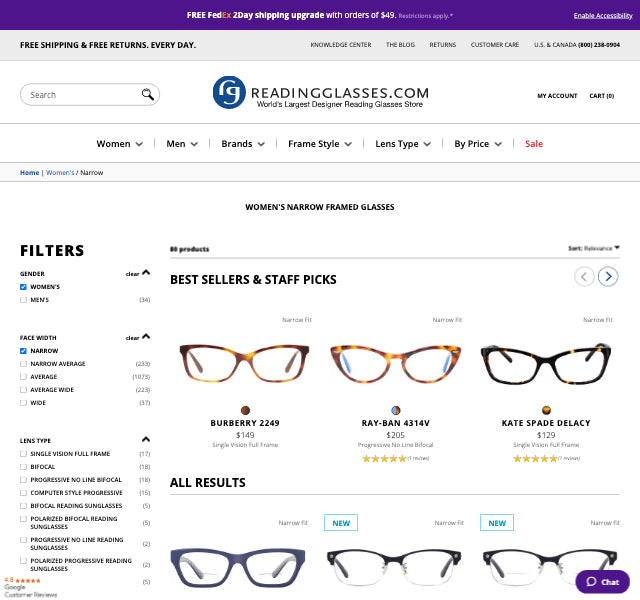Click the search magnifier icon

(147, 94)
